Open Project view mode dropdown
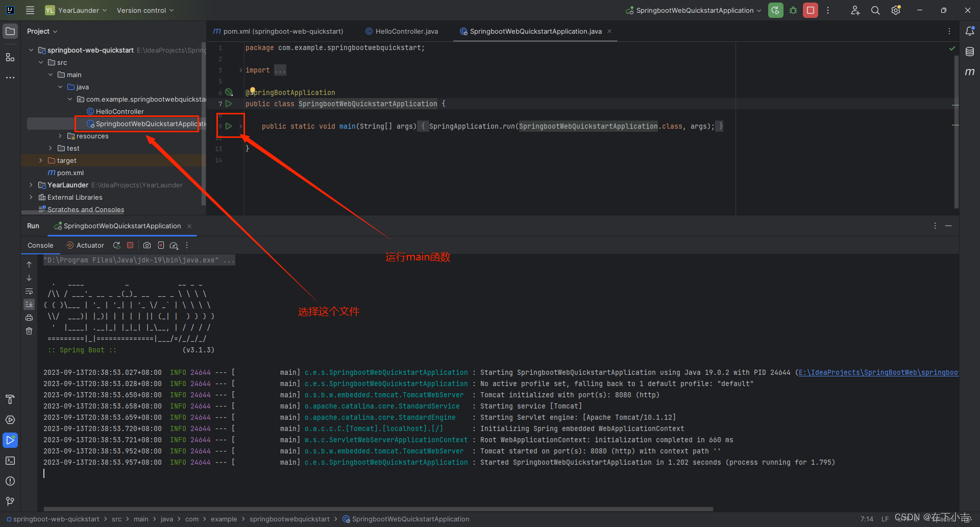Screen dimensions: 980x527 (42, 31)
